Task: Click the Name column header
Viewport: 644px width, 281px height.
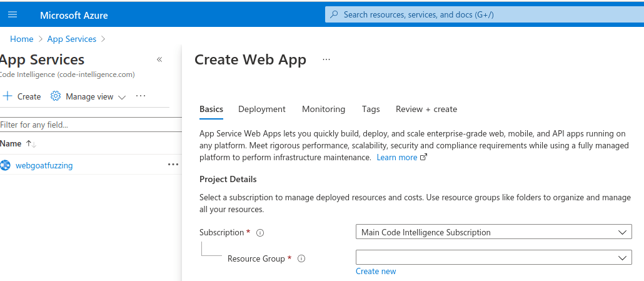Action: tap(11, 143)
